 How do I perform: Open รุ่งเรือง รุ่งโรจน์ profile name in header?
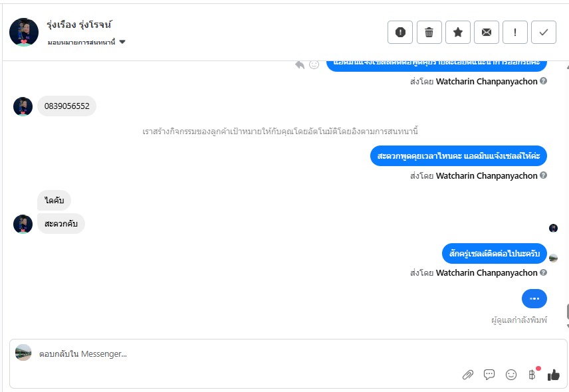tap(78, 25)
